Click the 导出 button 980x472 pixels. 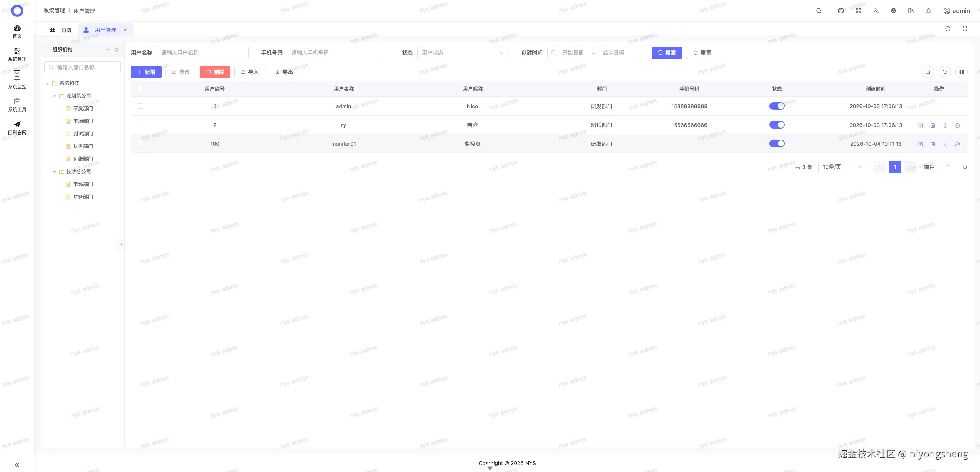pos(284,72)
